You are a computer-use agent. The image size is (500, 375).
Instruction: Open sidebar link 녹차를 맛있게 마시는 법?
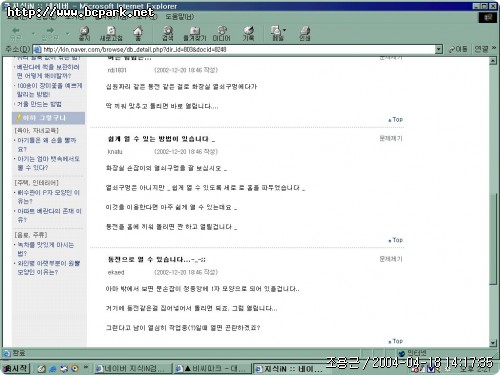pos(45,249)
